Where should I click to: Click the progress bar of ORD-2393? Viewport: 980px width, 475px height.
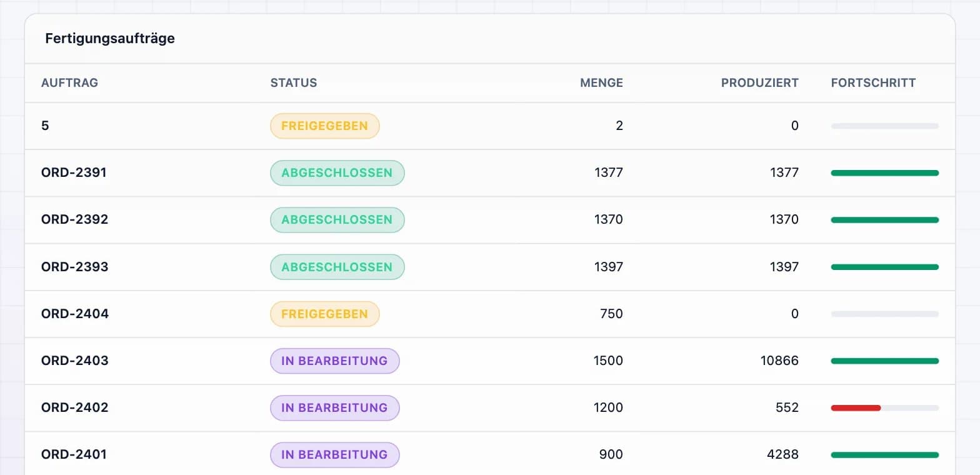pos(885,267)
